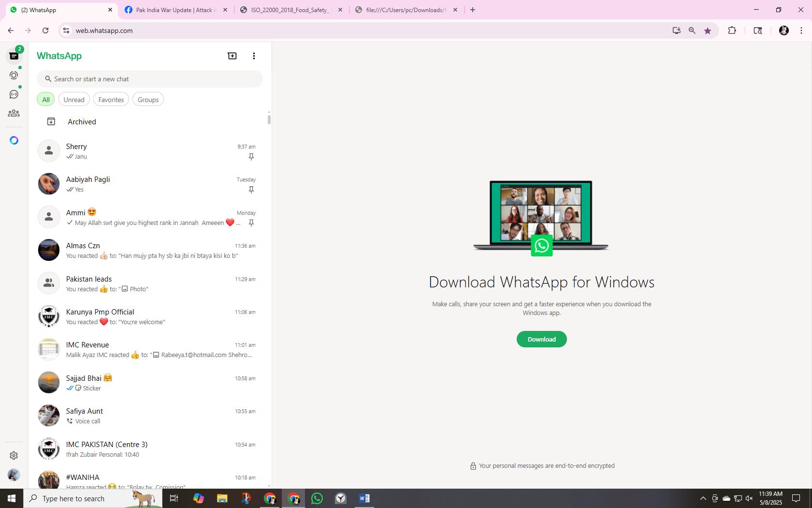Switch to Pak India War Update tab
This screenshot has width=812, height=508.
[176, 10]
